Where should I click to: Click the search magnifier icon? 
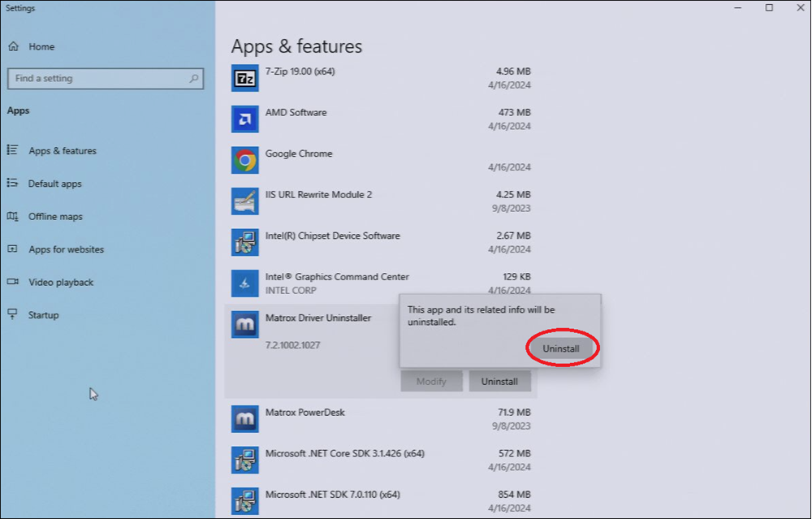[x=194, y=79]
